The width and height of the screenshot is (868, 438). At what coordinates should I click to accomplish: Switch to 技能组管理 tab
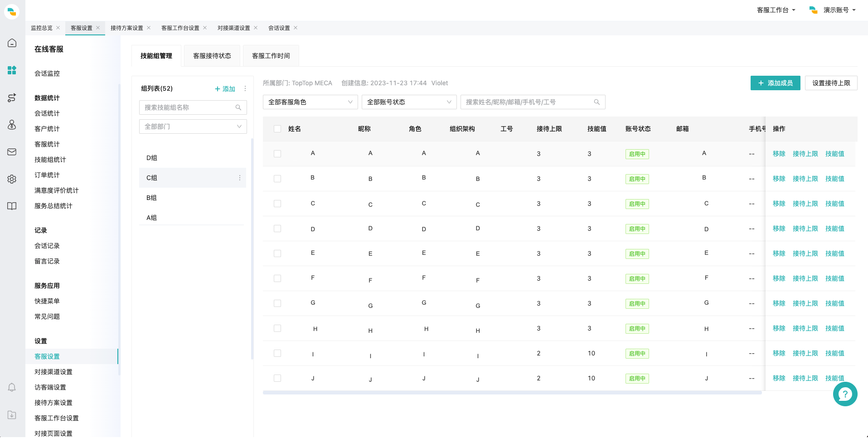(x=156, y=56)
